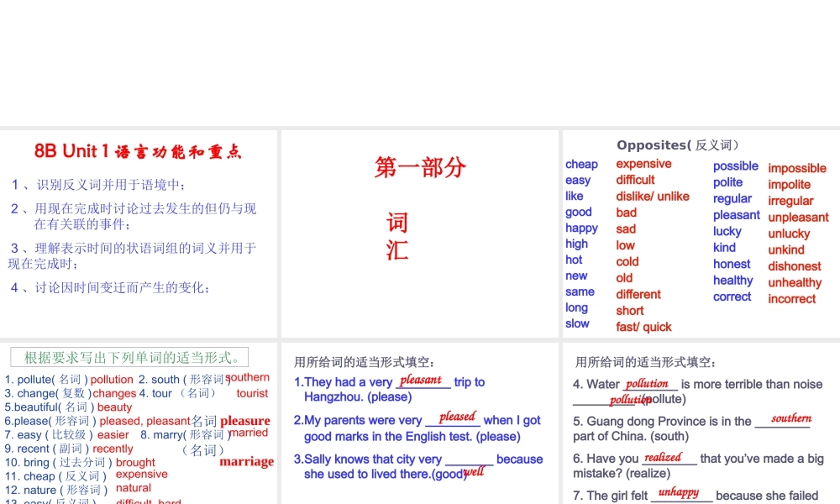Click the blue word 'happy' in Opposites
The image size is (840, 504).
581,228
